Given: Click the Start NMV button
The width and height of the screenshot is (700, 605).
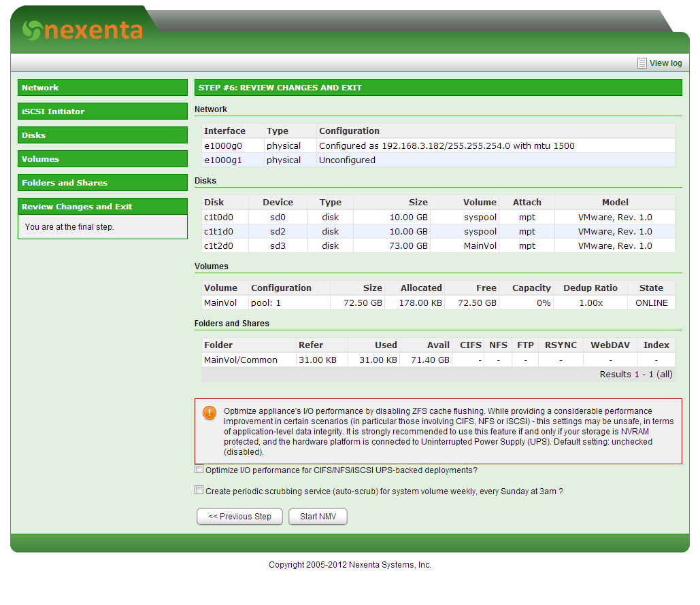Looking at the screenshot, I should pyautogui.click(x=318, y=517).
